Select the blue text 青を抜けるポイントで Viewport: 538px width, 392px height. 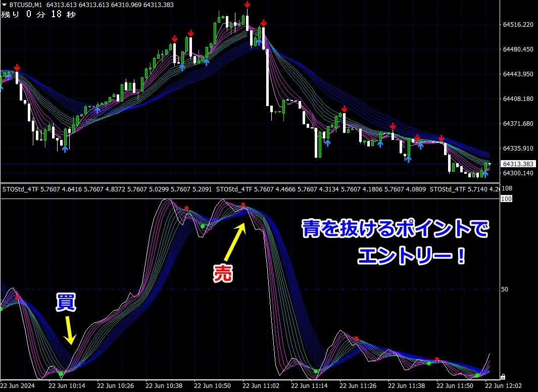tap(396, 230)
